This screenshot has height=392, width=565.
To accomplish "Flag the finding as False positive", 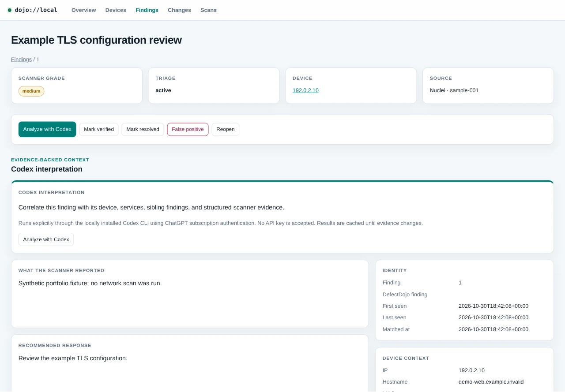I will click(x=188, y=129).
